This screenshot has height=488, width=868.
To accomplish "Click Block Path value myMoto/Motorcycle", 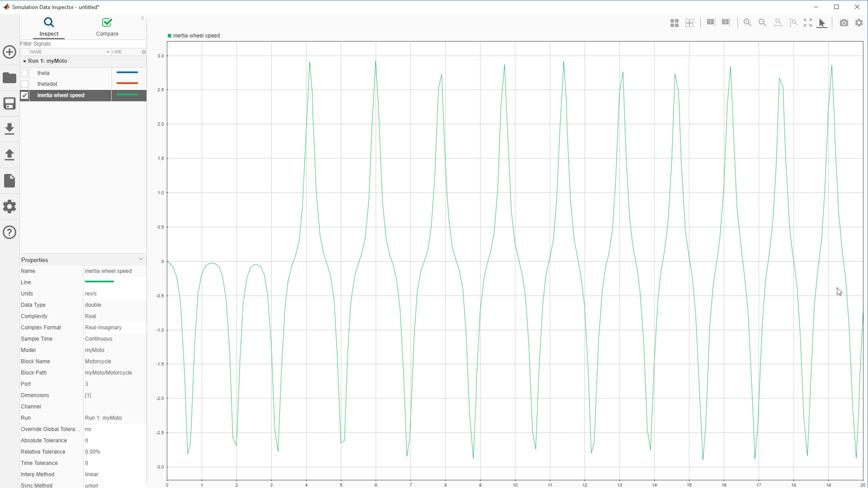I will [108, 373].
